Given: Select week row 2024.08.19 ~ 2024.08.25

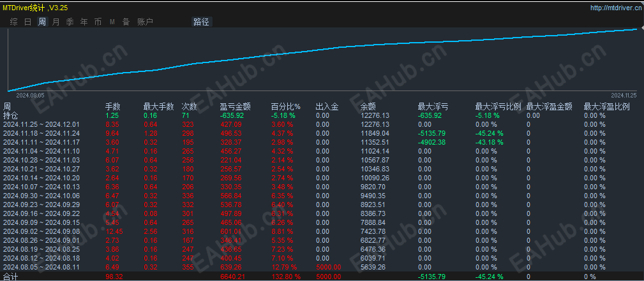Looking at the screenshot, I should click(41, 249).
